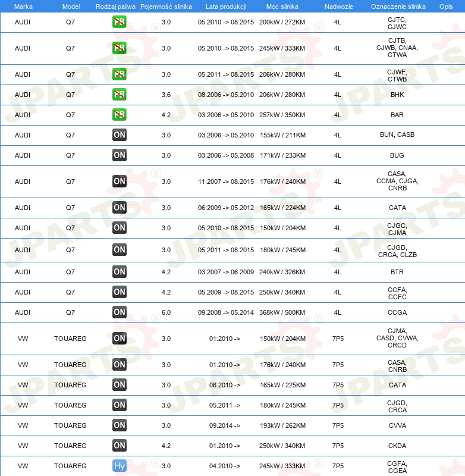Image resolution: width=465 pixels, height=476 pixels.
Task: Click the ON icon in the CCFA, CCFC row
Action: [120, 292]
